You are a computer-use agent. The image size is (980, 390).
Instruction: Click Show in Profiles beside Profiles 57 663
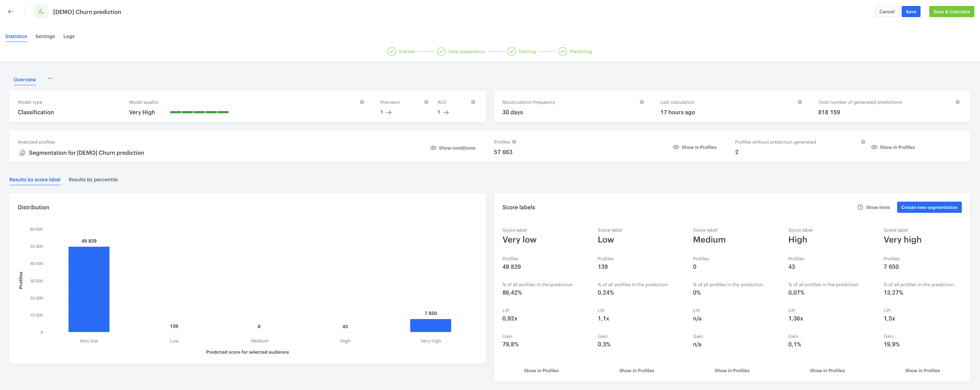(x=694, y=147)
